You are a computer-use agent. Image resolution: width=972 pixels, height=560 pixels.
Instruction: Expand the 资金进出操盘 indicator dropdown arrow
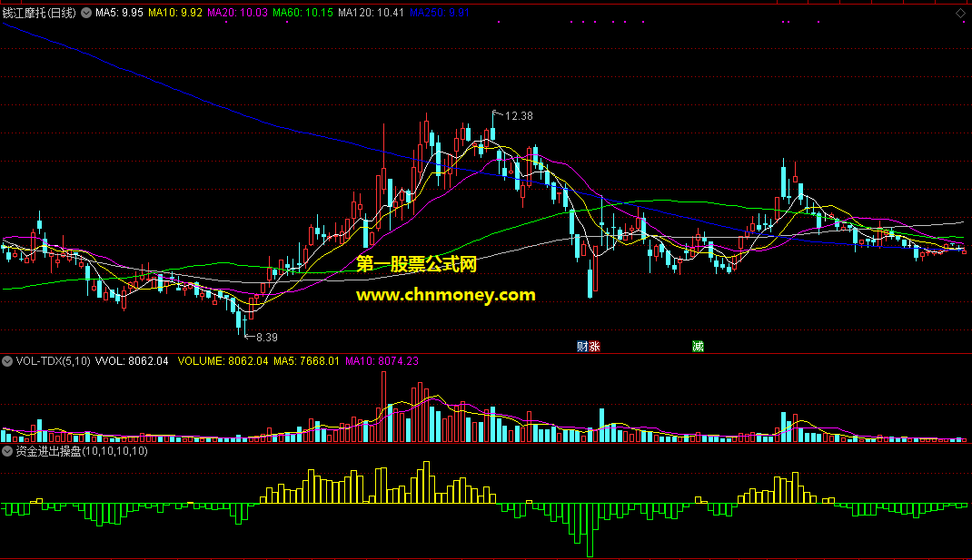(x=7, y=452)
